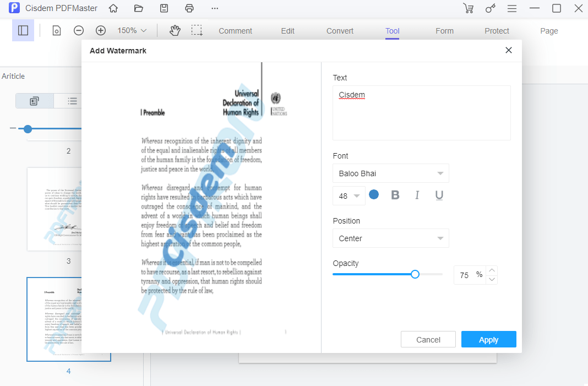Image resolution: width=588 pixels, height=386 pixels.
Task: Click the Print icon
Action: [x=189, y=8]
